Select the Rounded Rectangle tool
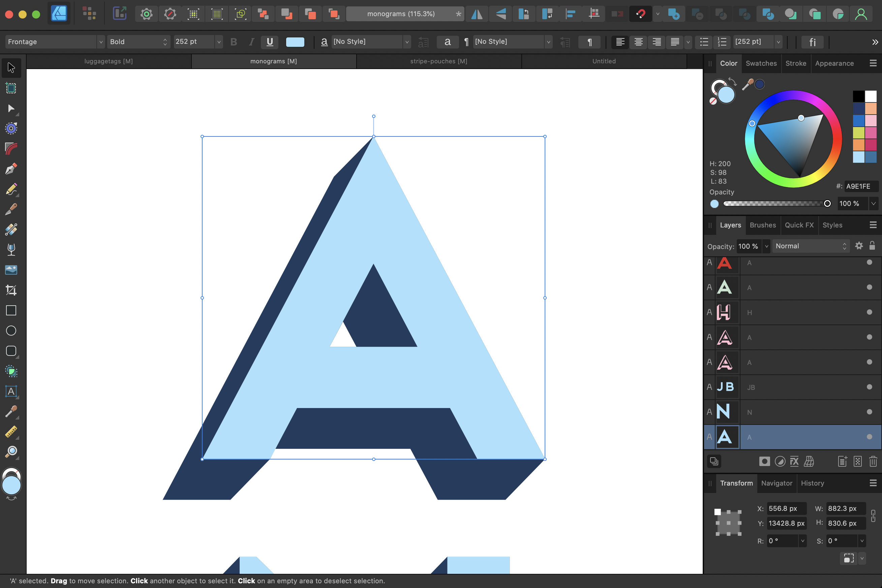Viewport: 882px width, 588px height. [x=11, y=351]
